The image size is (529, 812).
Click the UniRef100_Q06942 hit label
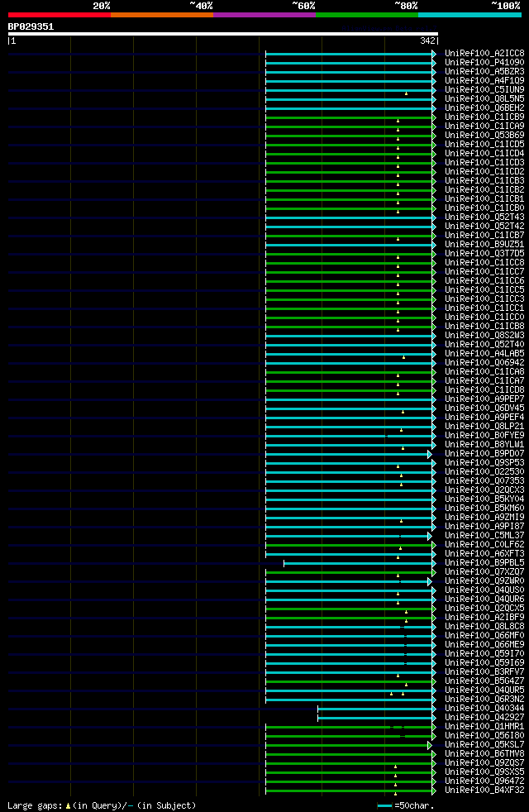tap(484, 362)
